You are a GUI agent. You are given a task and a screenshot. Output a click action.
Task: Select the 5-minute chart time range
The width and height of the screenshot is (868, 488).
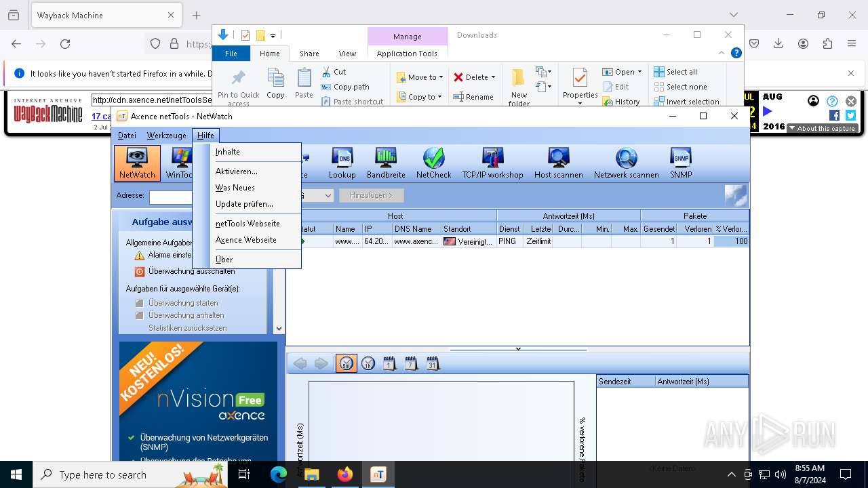346,364
